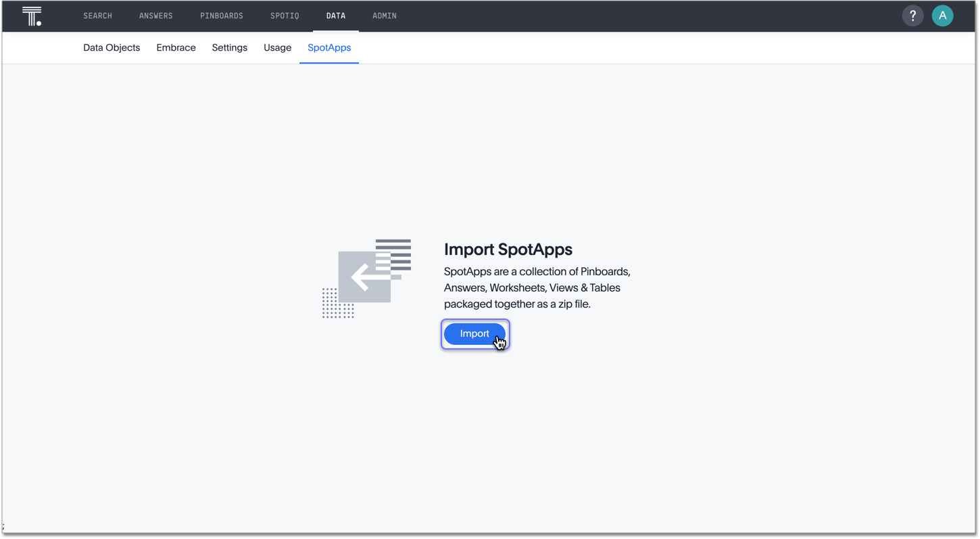This screenshot has height=539, width=980.
Task: Navigate to the ADMIN section
Action: click(384, 16)
